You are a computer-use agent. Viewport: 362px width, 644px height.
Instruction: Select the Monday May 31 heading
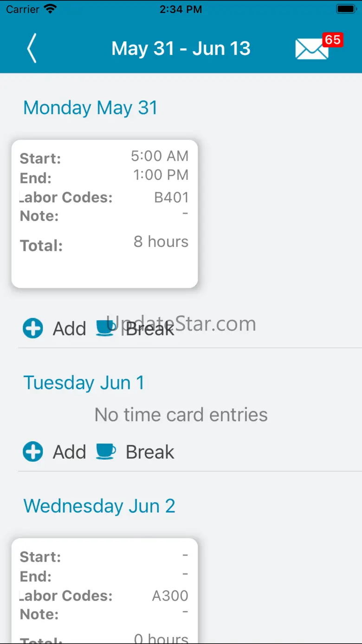click(x=90, y=108)
